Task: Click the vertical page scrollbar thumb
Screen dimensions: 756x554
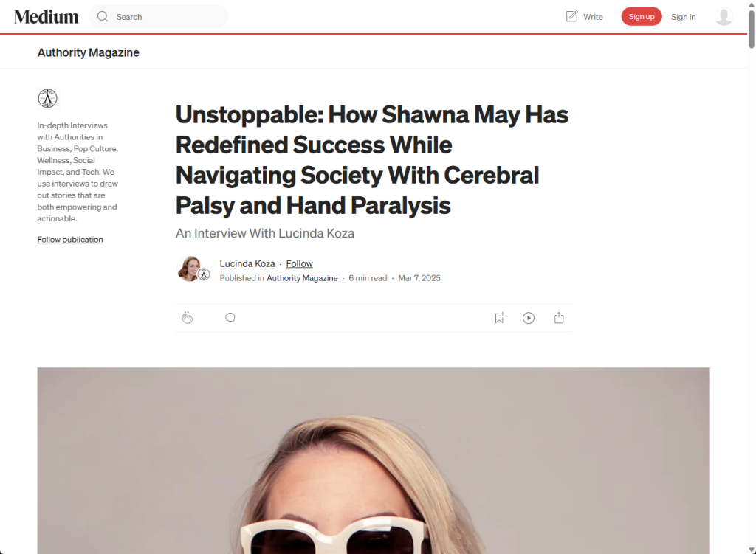Action: 751,28
